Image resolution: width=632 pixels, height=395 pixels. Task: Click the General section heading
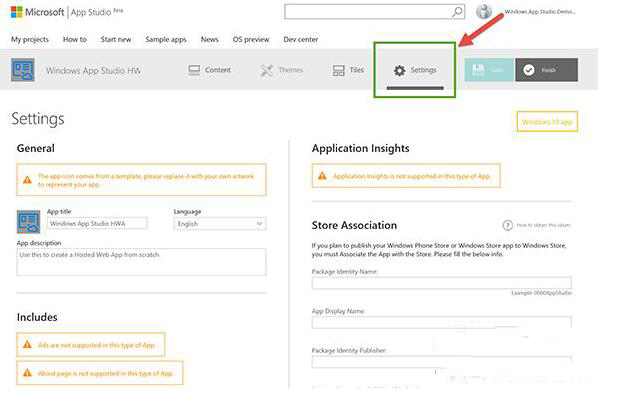coord(35,148)
